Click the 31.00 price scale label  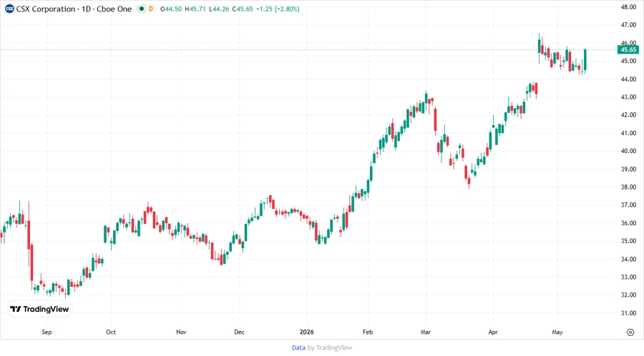628,313
